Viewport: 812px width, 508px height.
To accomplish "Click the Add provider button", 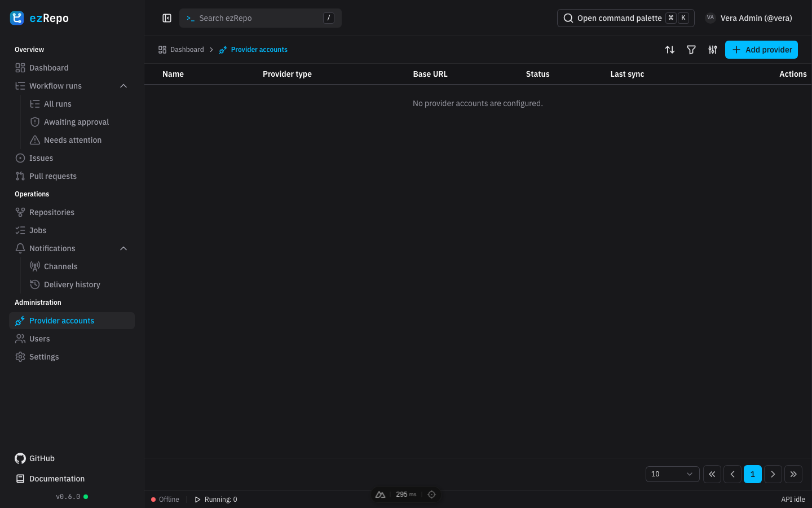I will (761, 50).
